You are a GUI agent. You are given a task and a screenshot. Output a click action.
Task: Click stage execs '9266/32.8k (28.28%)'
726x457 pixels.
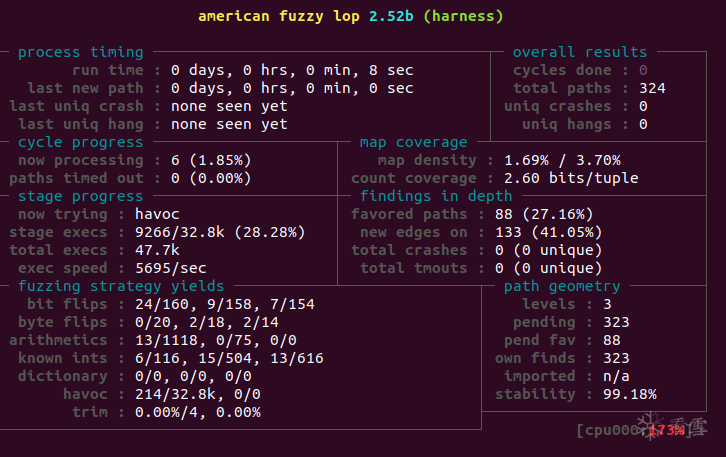coord(220,232)
